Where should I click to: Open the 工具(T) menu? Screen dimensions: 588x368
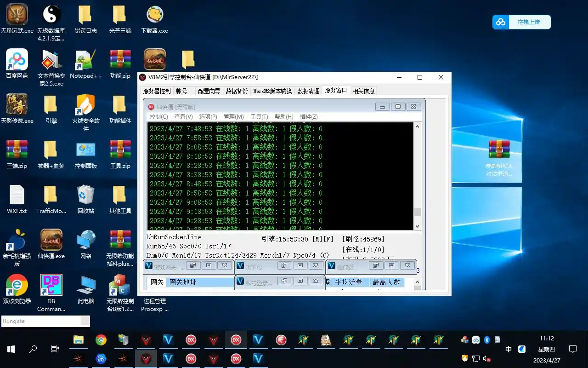(x=259, y=117)
